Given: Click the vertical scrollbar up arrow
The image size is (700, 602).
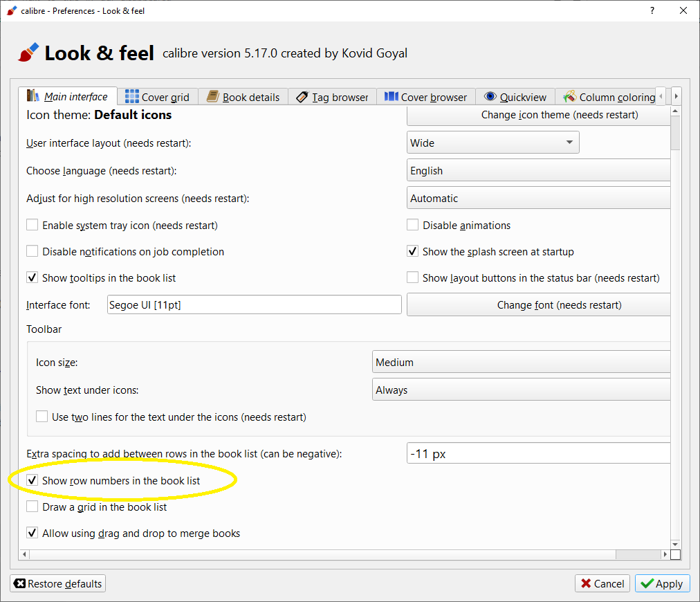Looking at the screenshot, I should 676,111.
